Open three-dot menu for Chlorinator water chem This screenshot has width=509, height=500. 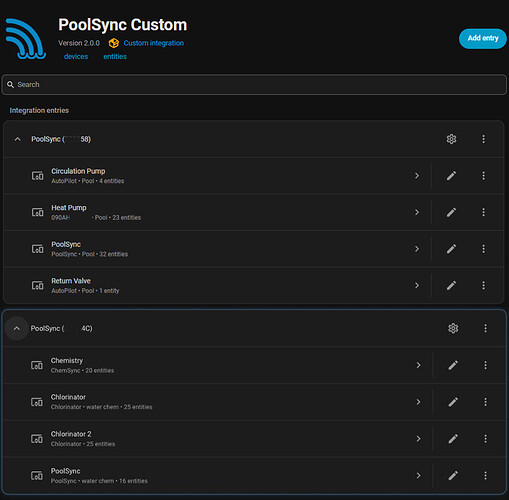point(485,402)
